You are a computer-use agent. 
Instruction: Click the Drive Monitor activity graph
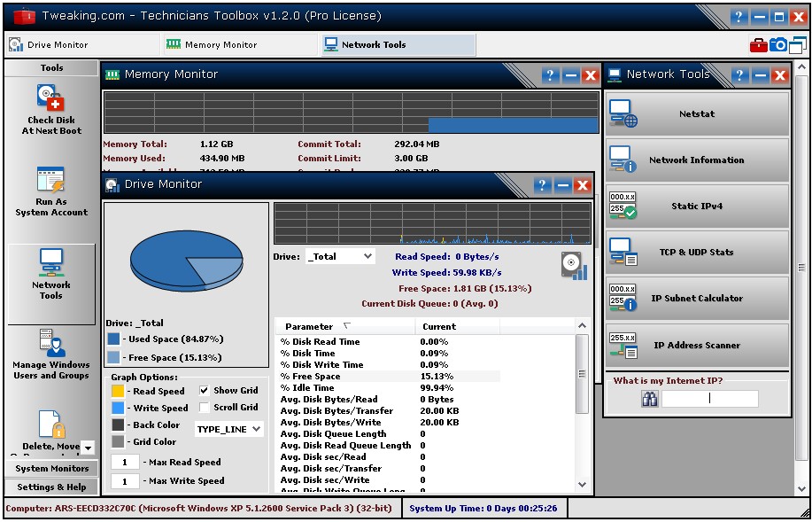click(x=432, y=223)
